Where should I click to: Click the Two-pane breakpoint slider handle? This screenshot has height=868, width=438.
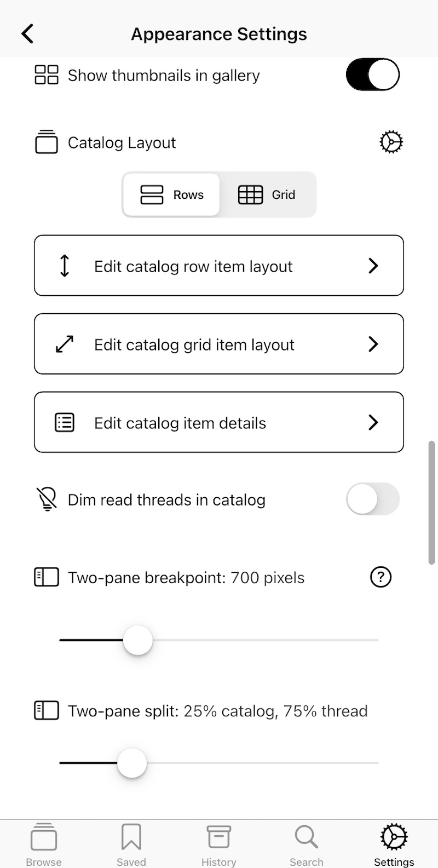pyautogui.click(x=137, y=640)
